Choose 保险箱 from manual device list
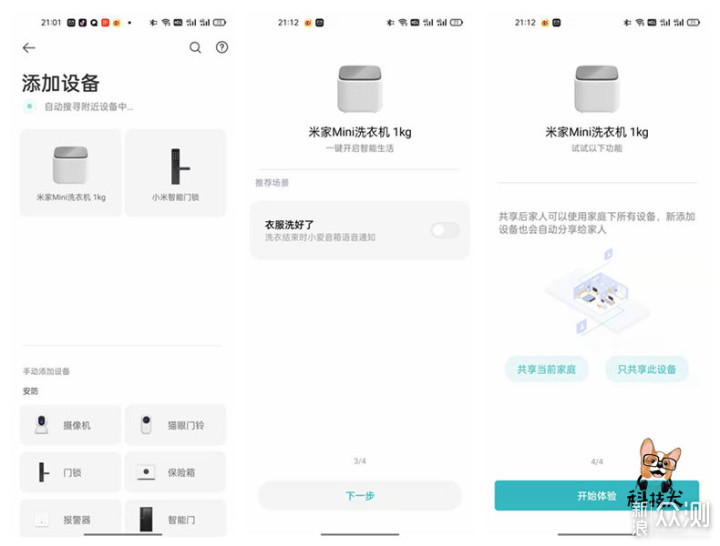This screenshot has height=546, width=720. coord(175,472)
